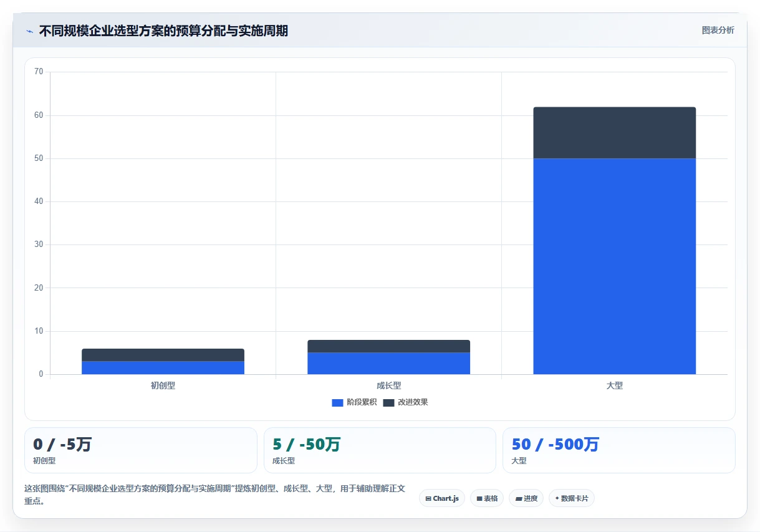The width and height of the screenshot is (760, 532).
Task: Click the chart icon beside the title
Action: 29,31
